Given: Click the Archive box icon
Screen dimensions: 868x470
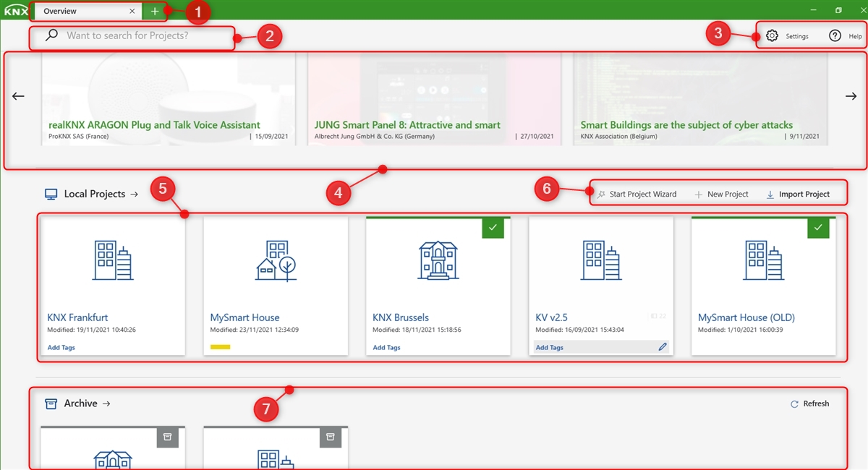Looking at the screenshot, I should [51, 403].
